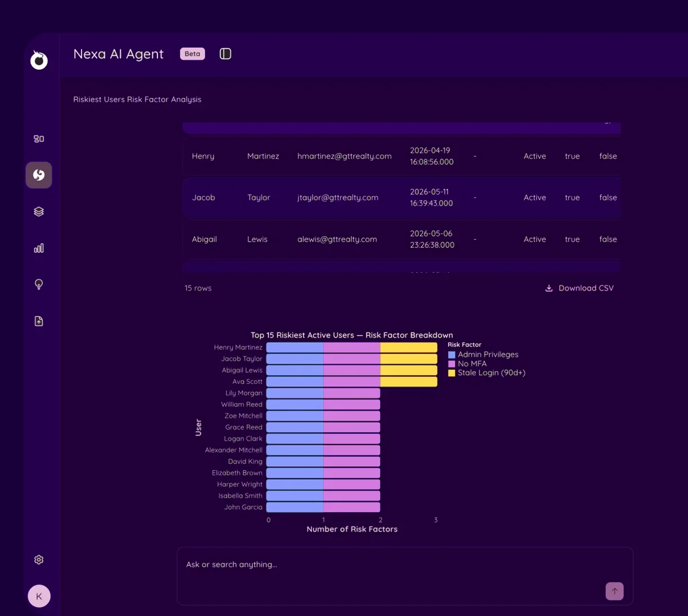Click the download icon next to CSV
Screen dimensions: 688x616
click(549, 288)
